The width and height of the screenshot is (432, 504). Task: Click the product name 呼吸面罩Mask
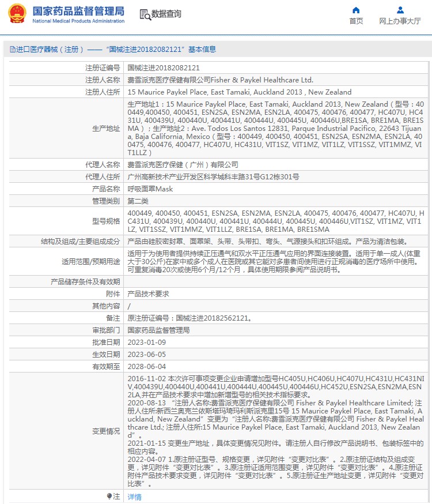click(150, 189)
